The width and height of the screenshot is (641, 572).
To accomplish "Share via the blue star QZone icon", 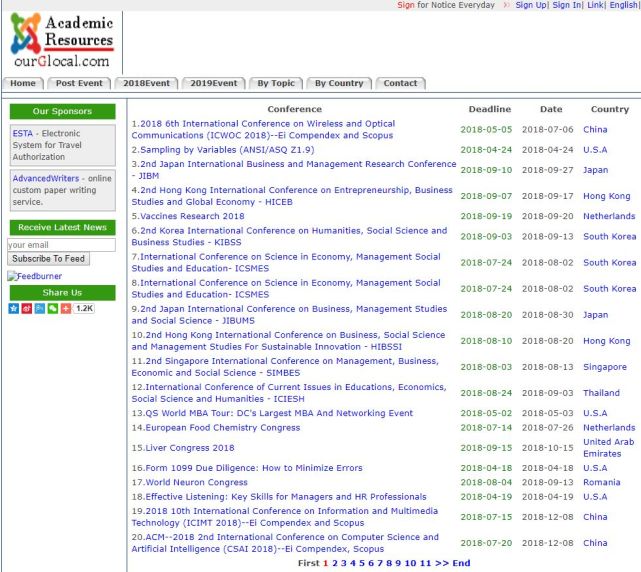I will pyautogui.click(x=13, y=308).
